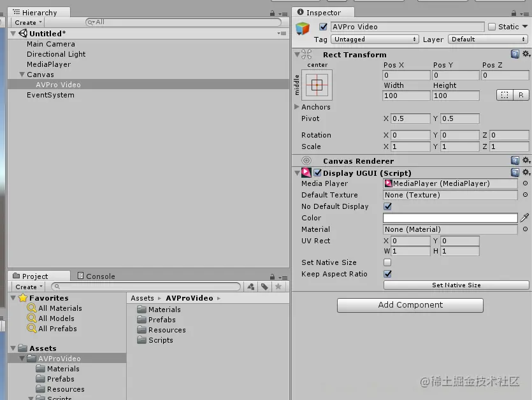This screenshot has height=400, width=532.
Task: Disable the Display UGUI script component
Action: point(317,173)
